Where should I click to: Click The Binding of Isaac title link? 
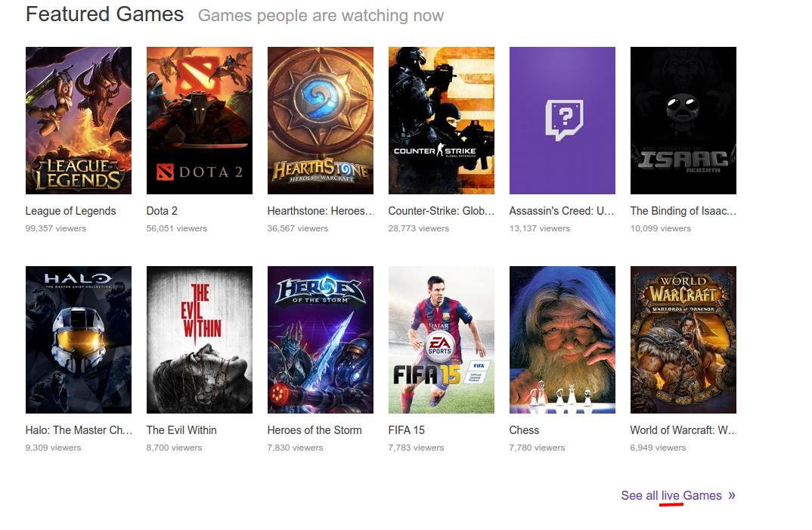click(x=683, y=211)
